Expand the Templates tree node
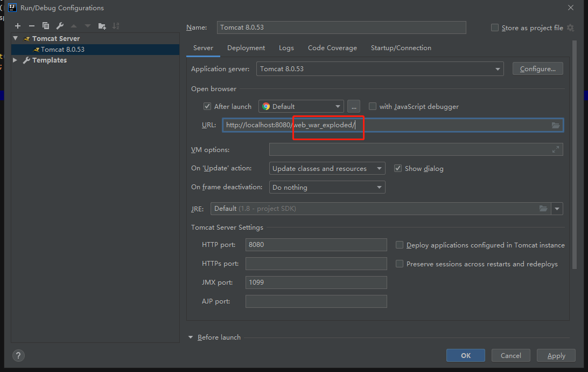 click(15, 60)
